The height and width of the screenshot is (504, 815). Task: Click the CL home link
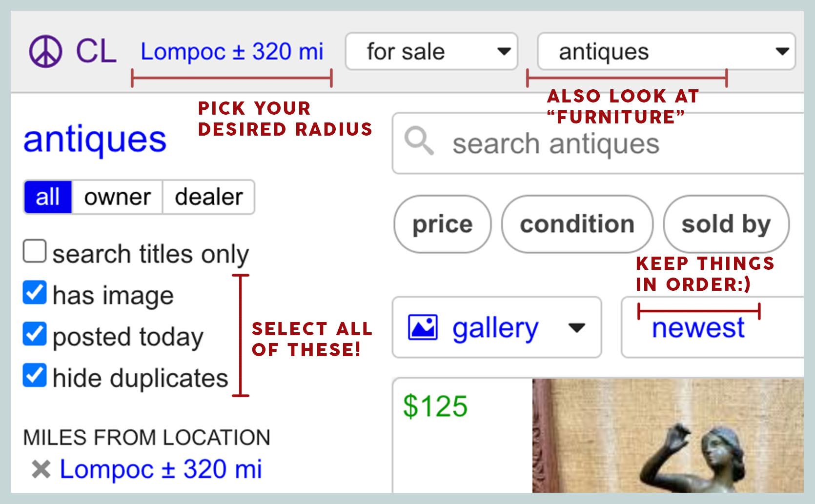tap(96, 51)
